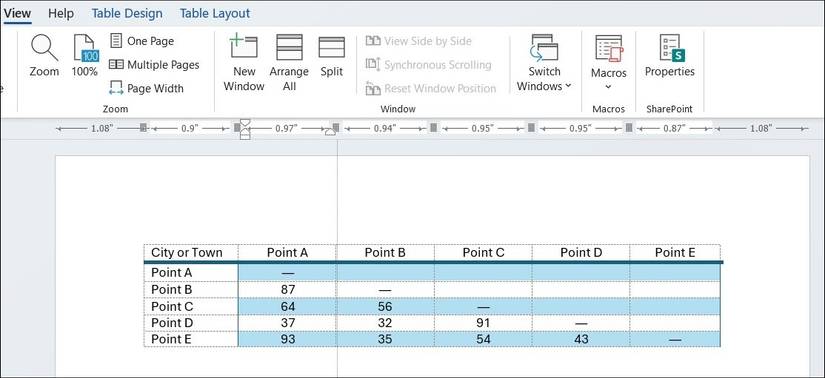Click the cell containing 37
The image size is (825, 378).
pyautogui.click(x=287, y=323)
